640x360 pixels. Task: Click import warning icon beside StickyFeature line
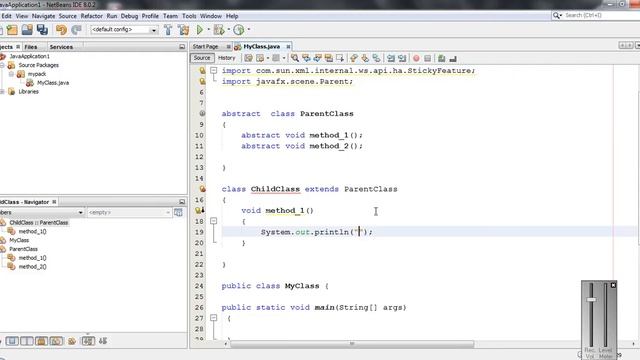(x=202, y=71)
